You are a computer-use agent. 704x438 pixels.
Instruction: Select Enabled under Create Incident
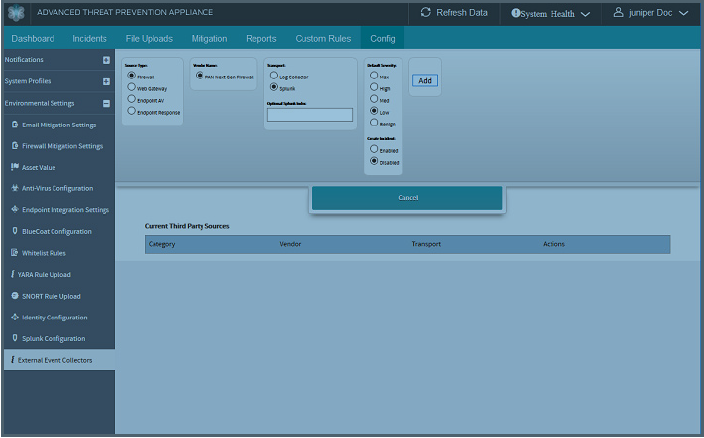pos(374,149)
